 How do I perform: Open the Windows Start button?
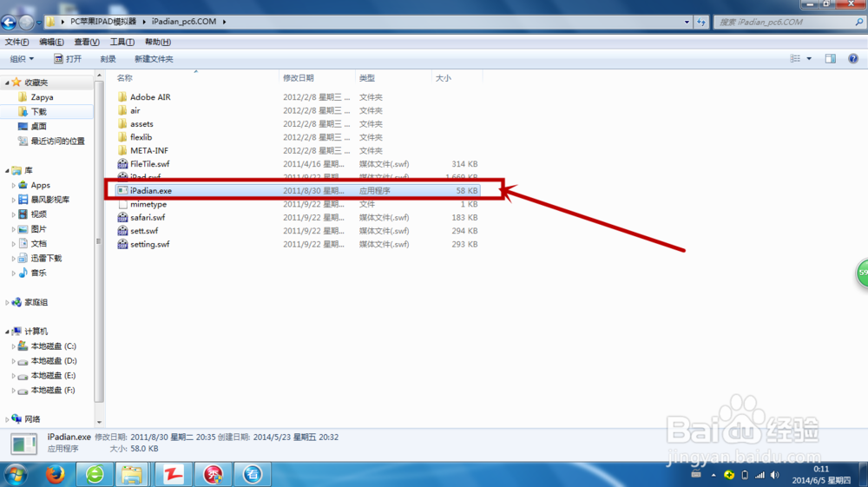click(x=16, y=475)
